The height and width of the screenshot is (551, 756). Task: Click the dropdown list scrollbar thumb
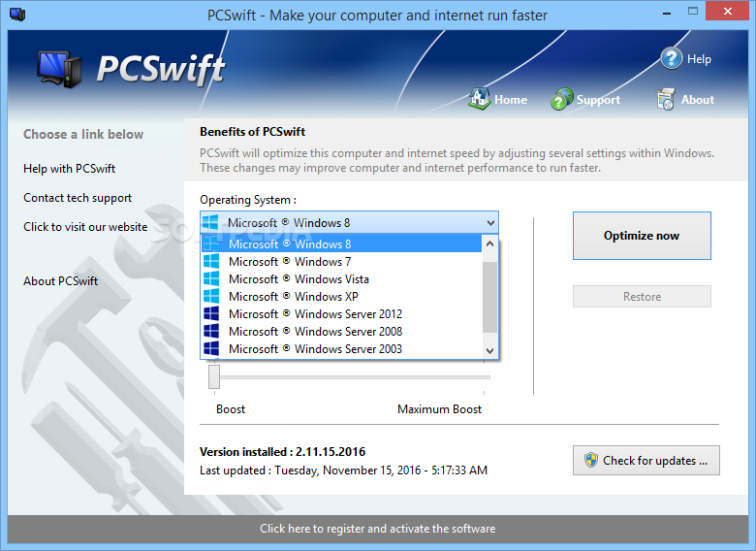tap(489, 297)
